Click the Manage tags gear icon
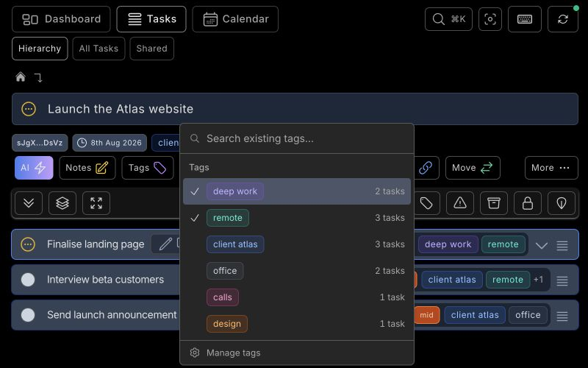Screen dimensions: 588x368 coord(195,353)
